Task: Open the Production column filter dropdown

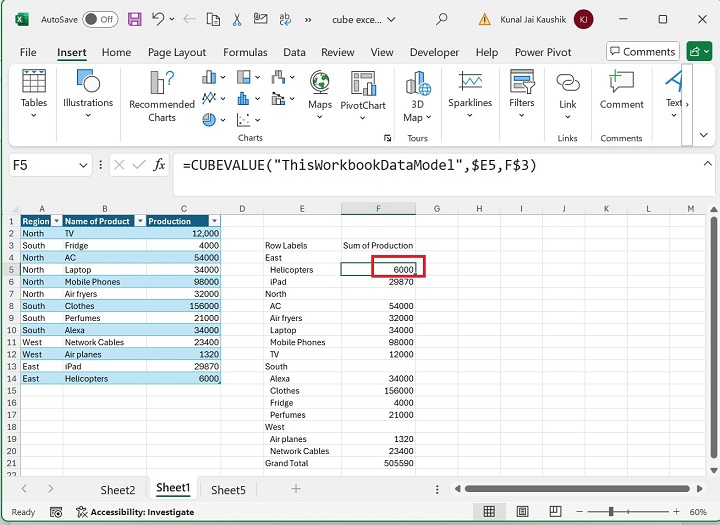Action: (x=213, y=221)
